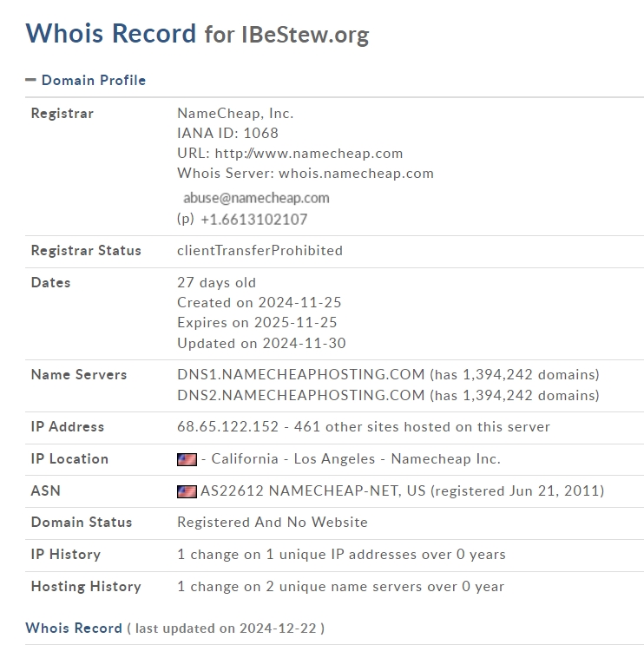Click DNS1.NAMECHEAPHOSTING.COM name server
The image size is (644, 645).
click(x=300, y=374)
